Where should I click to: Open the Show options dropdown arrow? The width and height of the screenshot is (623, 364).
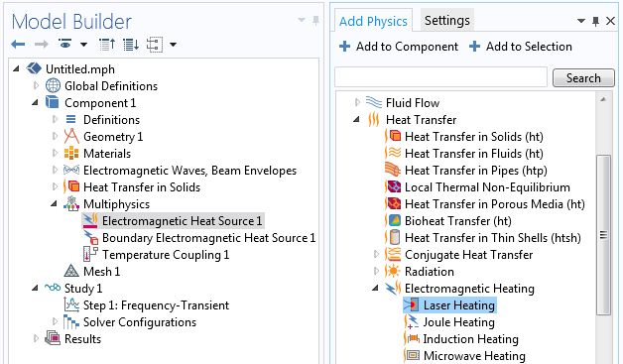point(83,45)
